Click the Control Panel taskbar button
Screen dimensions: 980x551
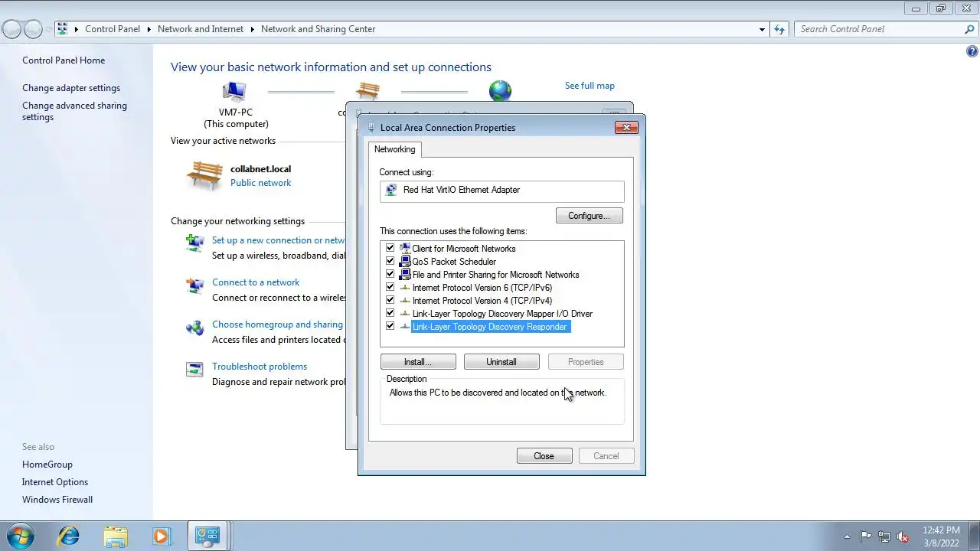tap(207, 536)
